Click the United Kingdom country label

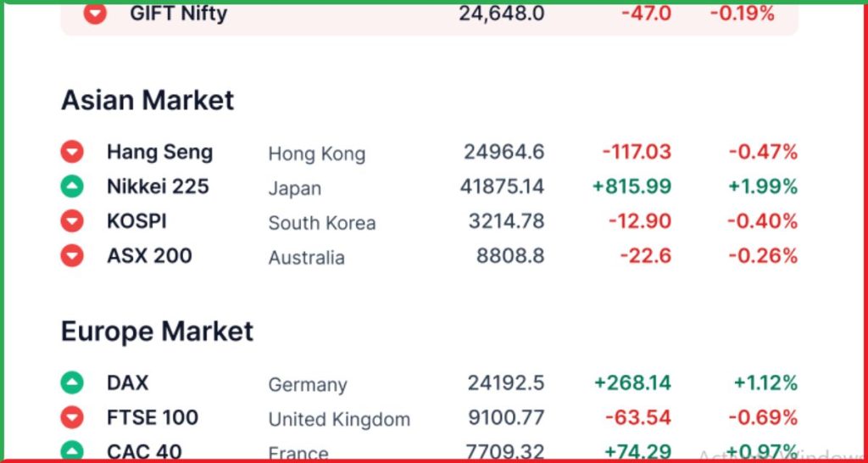click(339, 420)
